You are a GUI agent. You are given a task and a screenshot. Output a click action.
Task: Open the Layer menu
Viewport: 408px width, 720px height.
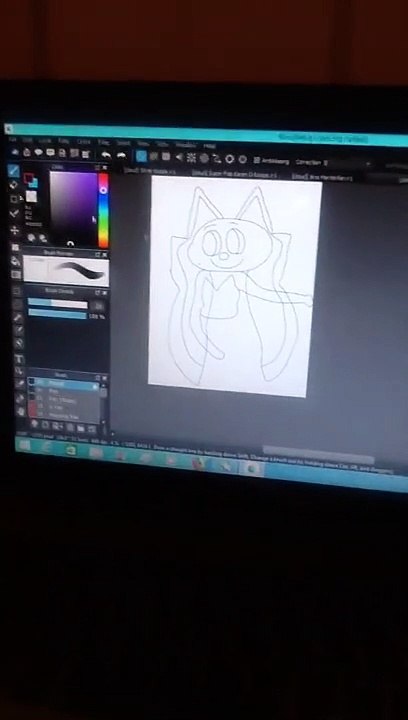point(45,140)
